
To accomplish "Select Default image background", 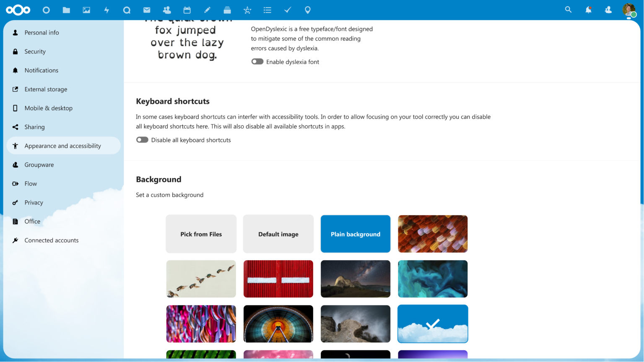I will point(278,234).
